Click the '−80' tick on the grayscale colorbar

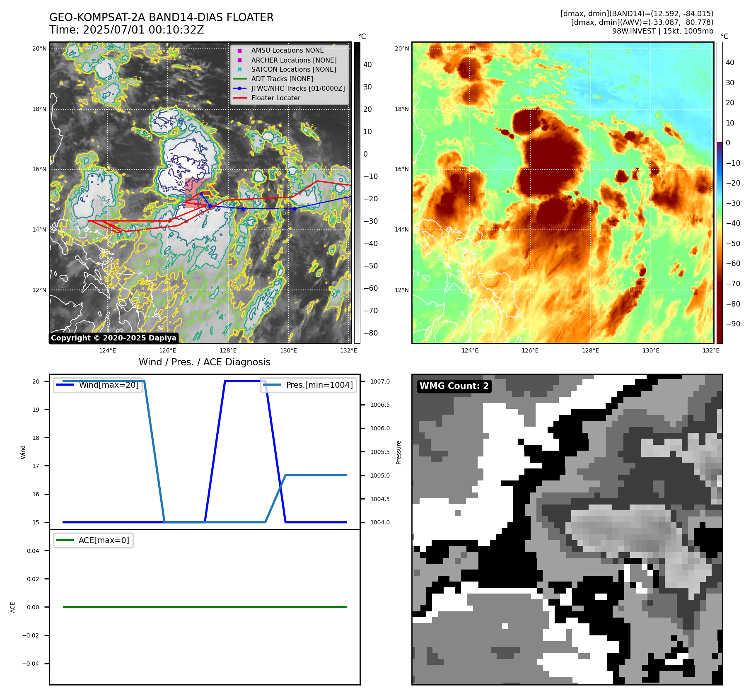(x=371, y=333)
